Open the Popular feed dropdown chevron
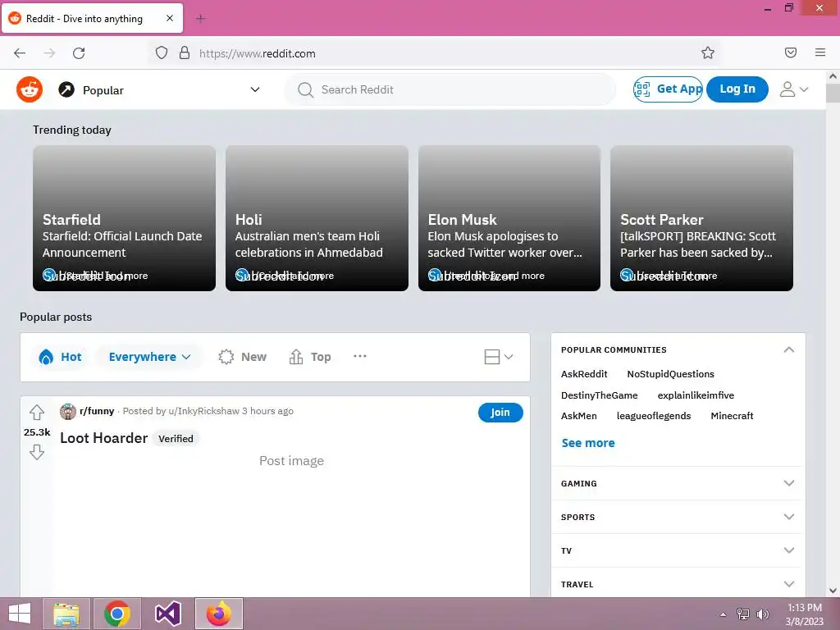The image size is (840, 630). point(255,89)
